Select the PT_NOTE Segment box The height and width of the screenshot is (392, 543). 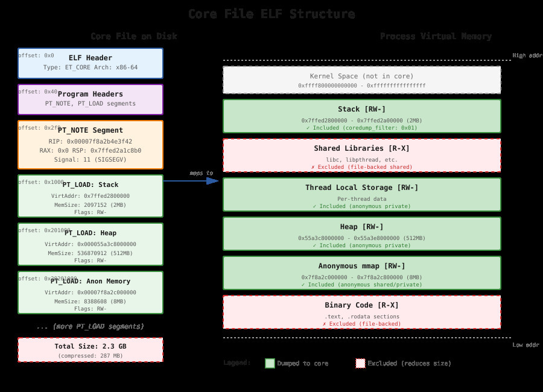click(91, 145)
